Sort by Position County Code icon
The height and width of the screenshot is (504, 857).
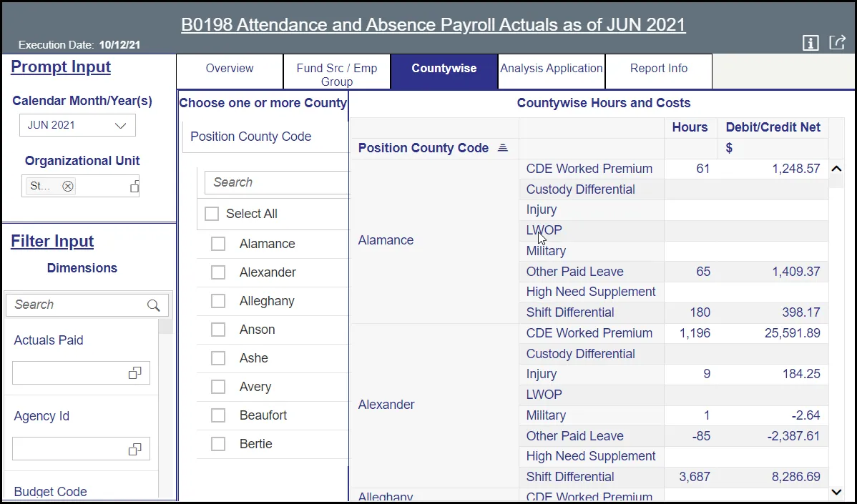point(502,148)
